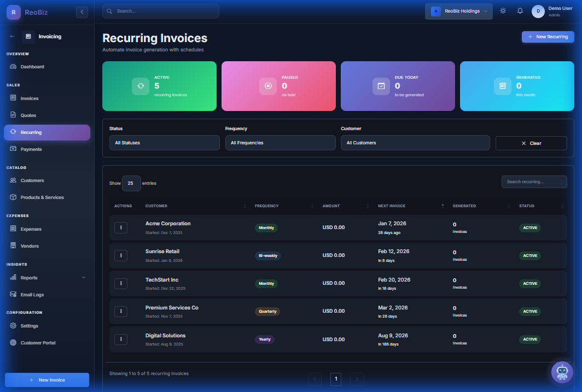Viewport: 582px width, 392px height.
Task: Open the Dashboard from the sidebar
Action: 33,67
